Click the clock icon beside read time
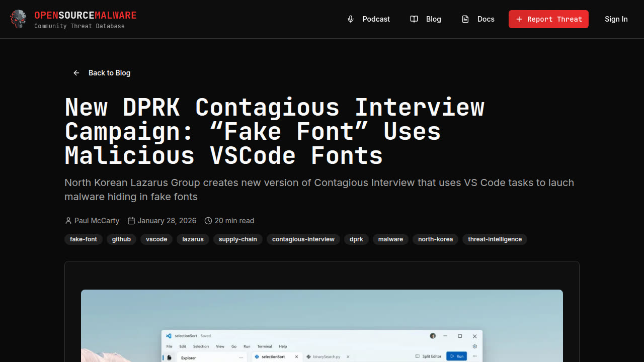 (208, 221)
